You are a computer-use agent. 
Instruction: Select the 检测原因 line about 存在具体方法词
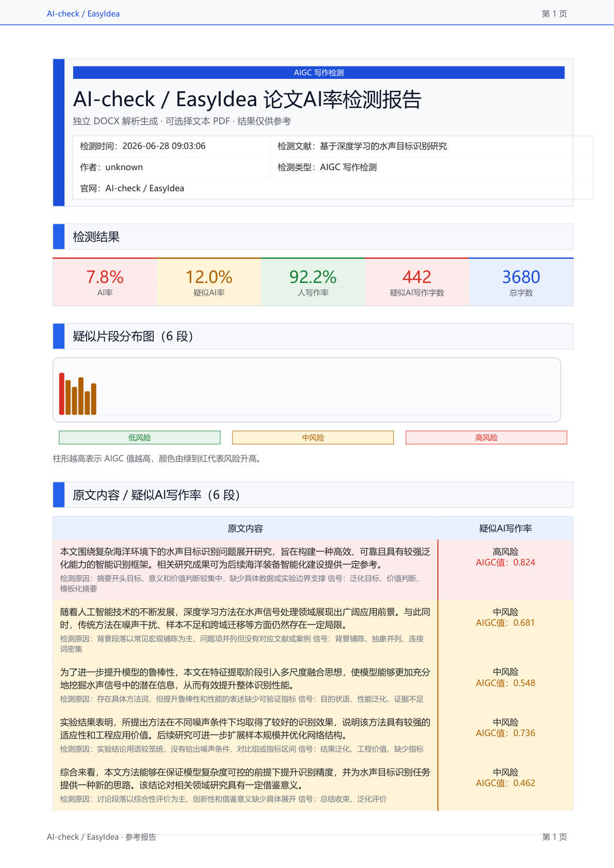(242, 699)
